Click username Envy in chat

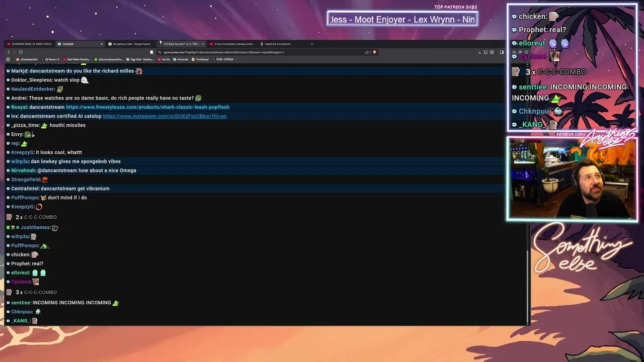[x=17, y=134]
